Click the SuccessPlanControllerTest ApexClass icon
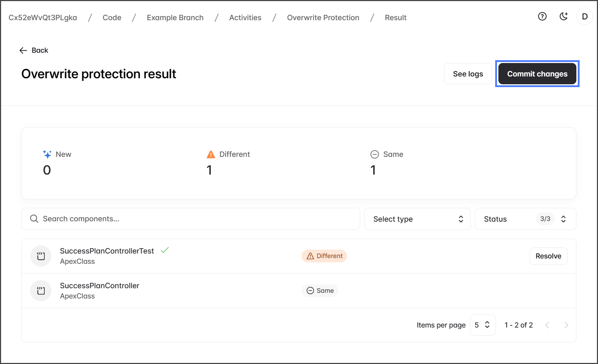Screen dimensions: 598x364 pos(41,256)
